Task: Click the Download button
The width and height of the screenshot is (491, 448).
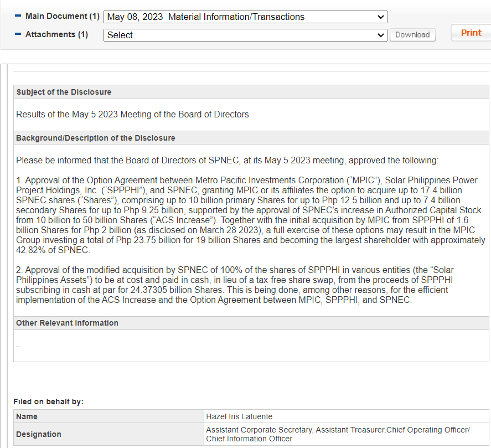Action: 412,35
